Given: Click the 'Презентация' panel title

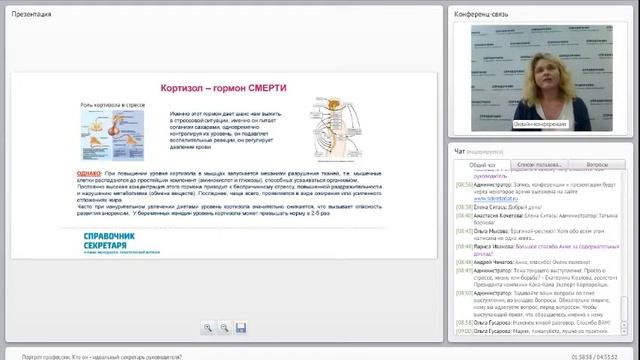Looking at the screenshot, I should [x=31, y=14].
